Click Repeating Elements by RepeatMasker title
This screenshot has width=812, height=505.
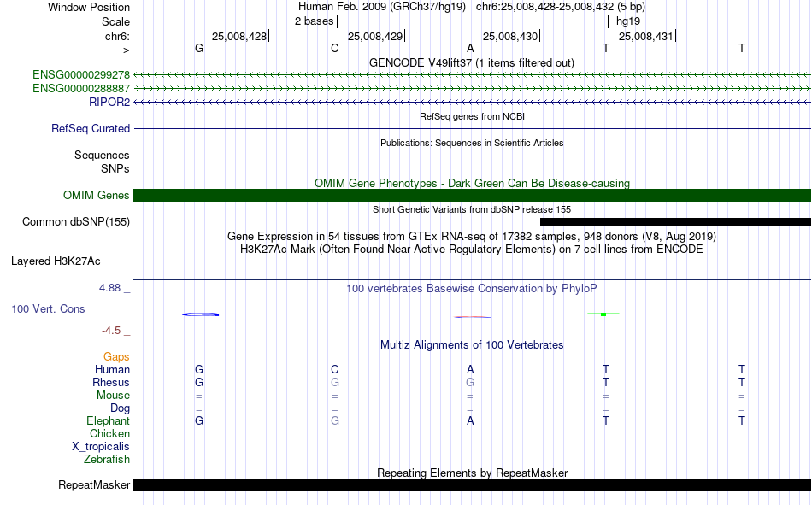click(x=473, y=473)
